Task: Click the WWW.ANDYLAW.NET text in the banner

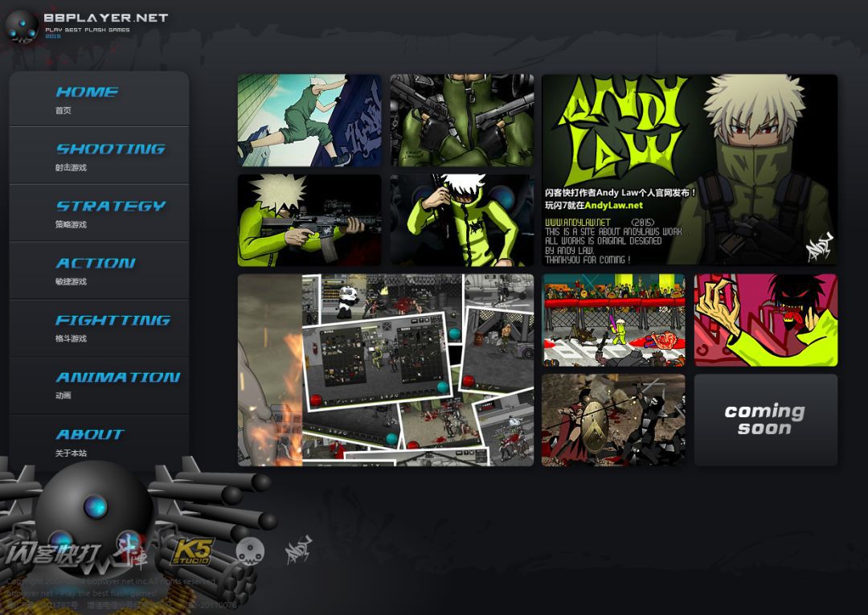Action: (x=577, y=222)
